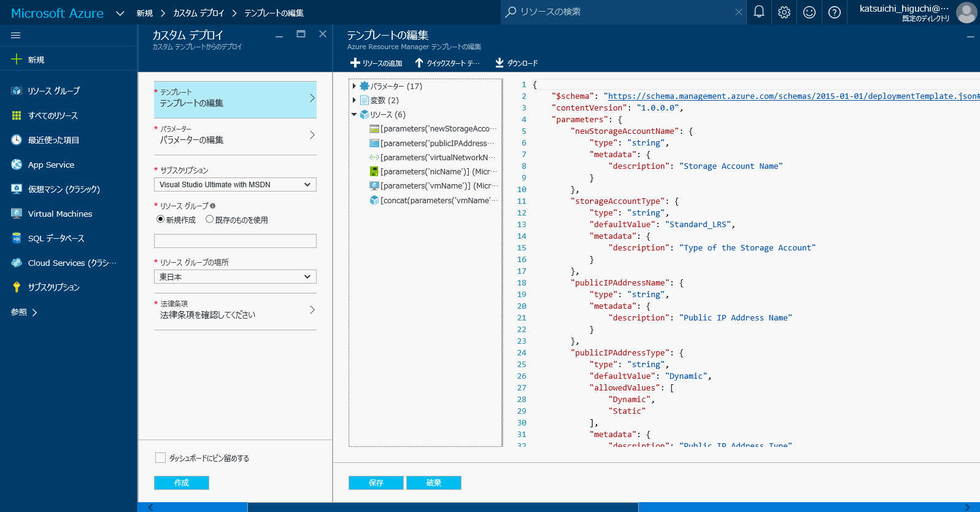Viewport: 980px width, 512px height.
Task: Toggle the hamburger sidebar menu
Action: click(x=16, y=36)
